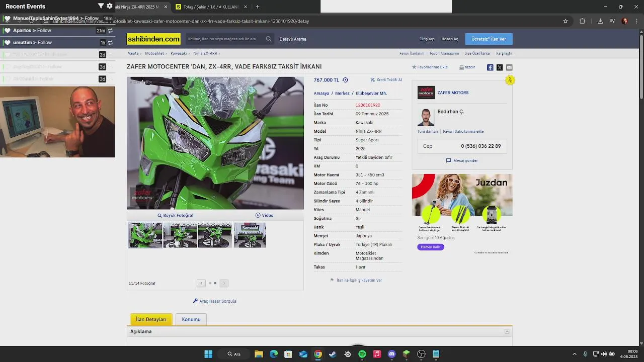Open Discord from the taskbar
The height and width of the screenshot is (362, 644).
[392, 354]
